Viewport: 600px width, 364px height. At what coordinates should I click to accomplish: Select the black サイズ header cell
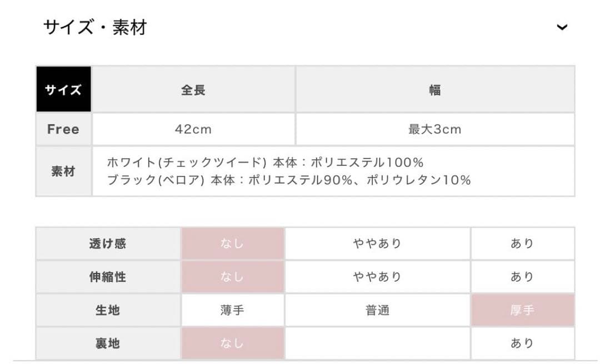tap(63, 88)
